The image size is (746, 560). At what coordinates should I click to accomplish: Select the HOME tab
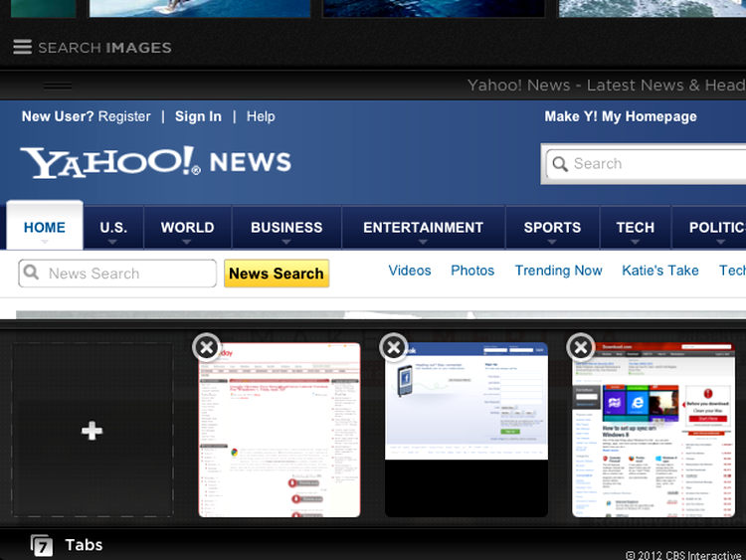tap(45, 228)
